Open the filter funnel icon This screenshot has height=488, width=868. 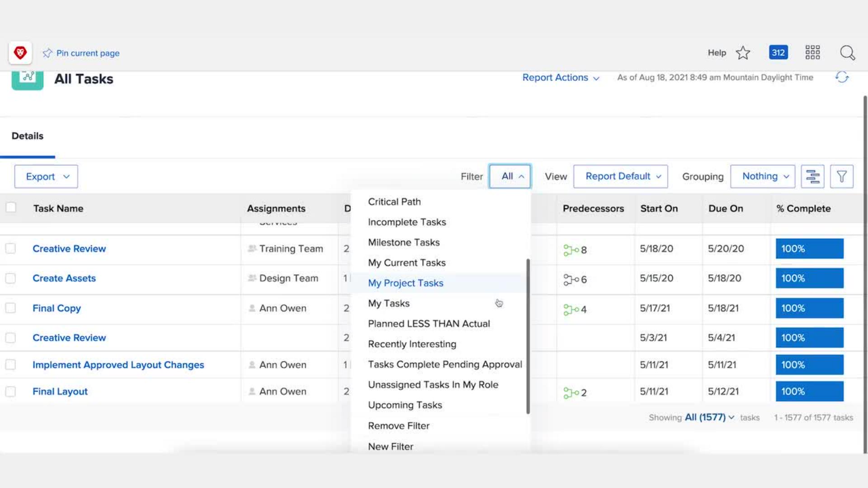(841, 176)
